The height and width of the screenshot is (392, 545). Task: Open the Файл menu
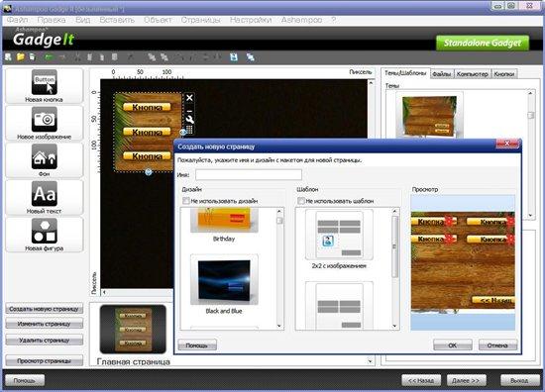click(18, 20)
